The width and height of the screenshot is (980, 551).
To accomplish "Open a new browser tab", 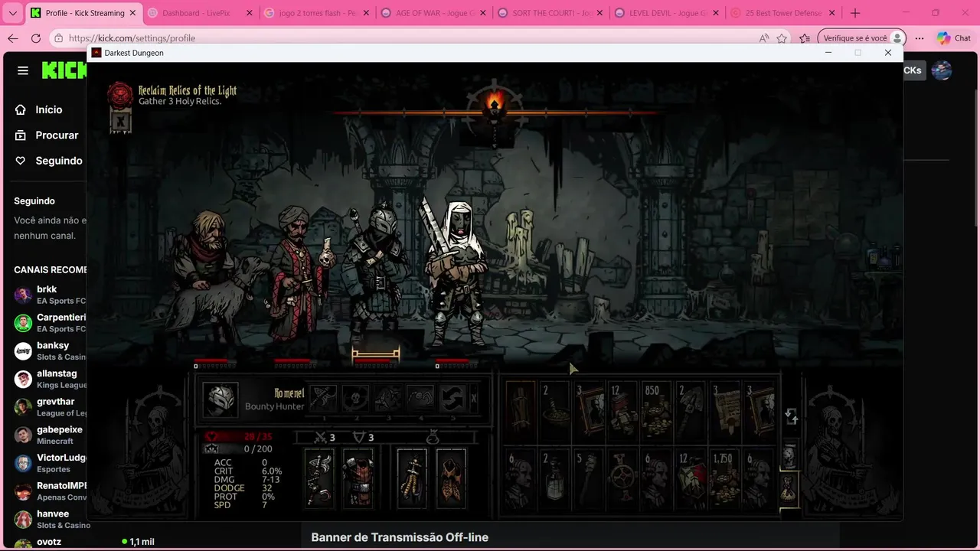I will click(855, 13).
